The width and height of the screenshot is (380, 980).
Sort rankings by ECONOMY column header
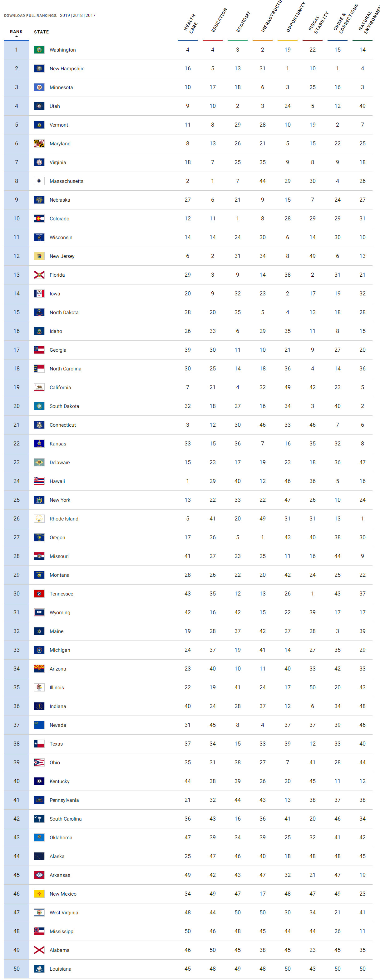[x=243, y=22]
